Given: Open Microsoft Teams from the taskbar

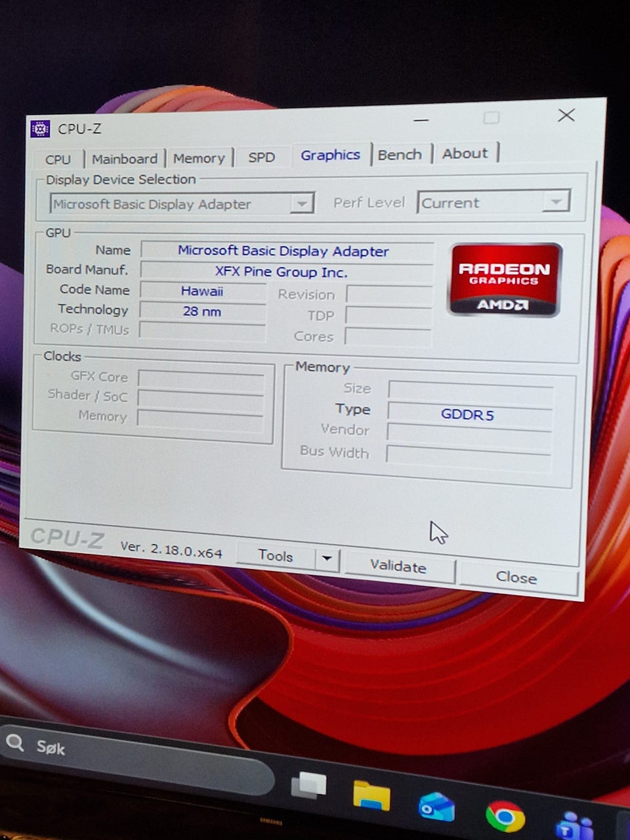Looking at the screenshot, I should [575, 826].
